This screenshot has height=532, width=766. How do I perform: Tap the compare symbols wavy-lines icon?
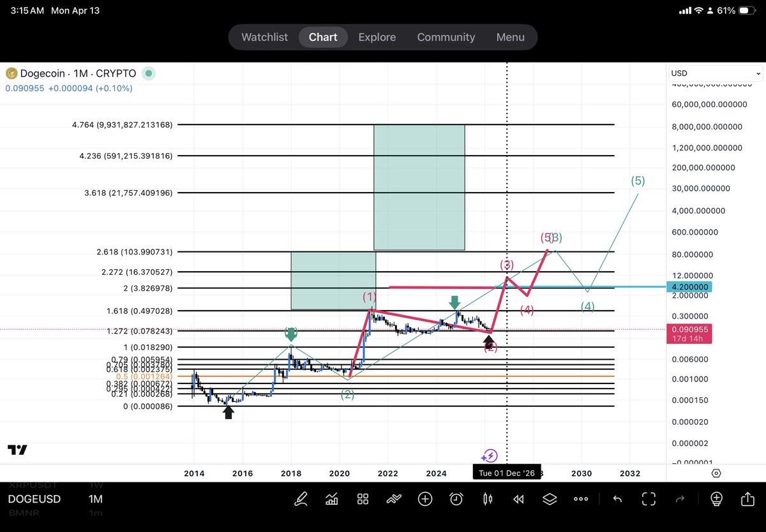pos(394,499)
